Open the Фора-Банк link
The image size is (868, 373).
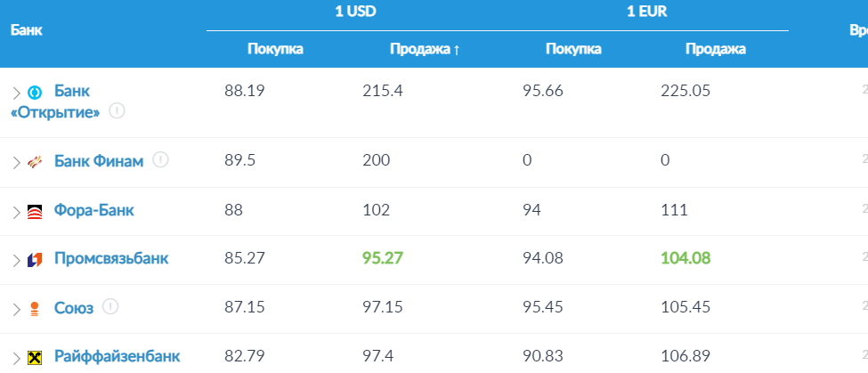coord(94,211)
